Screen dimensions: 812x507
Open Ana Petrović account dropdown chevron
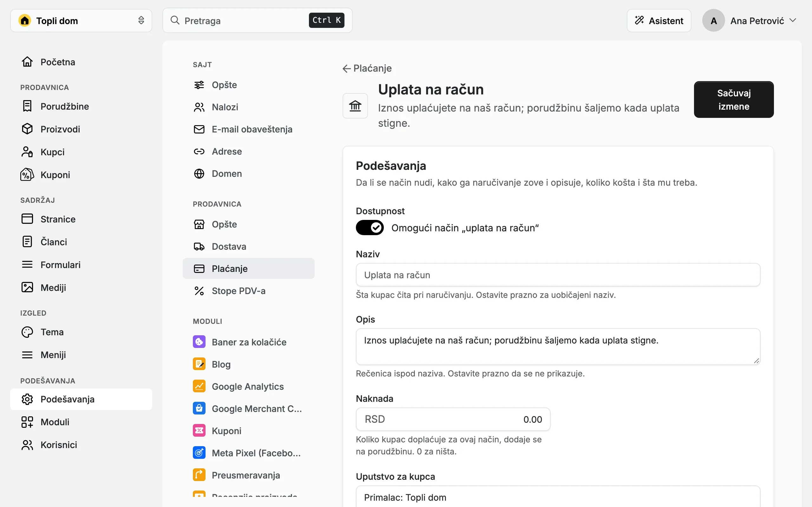point(793,21)
